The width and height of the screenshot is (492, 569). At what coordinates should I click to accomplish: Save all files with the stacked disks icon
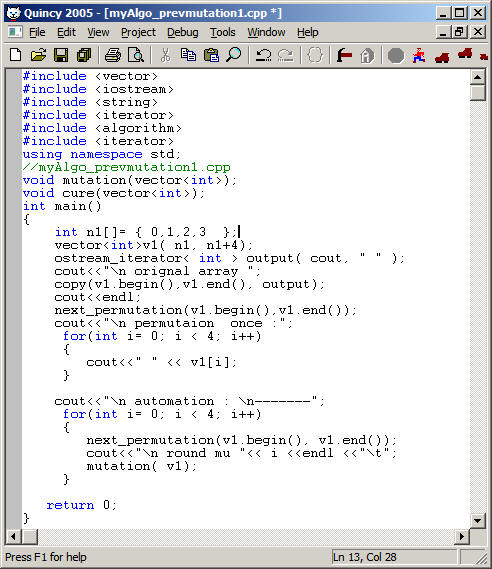84,55
